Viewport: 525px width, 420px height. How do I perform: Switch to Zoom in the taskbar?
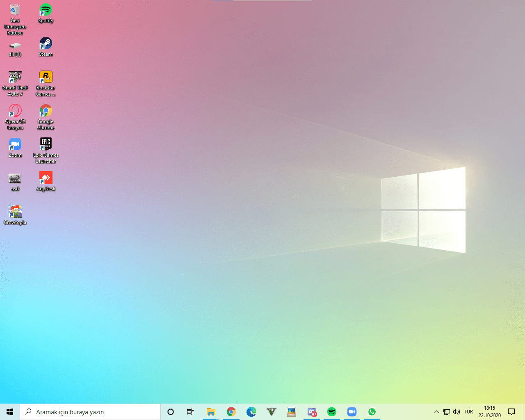(352, 412)
